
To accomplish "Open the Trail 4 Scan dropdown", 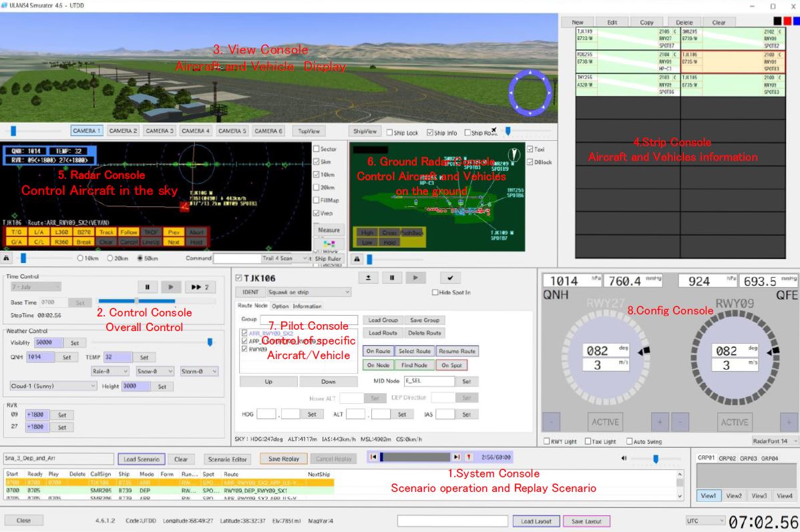I will click(284, 258).
